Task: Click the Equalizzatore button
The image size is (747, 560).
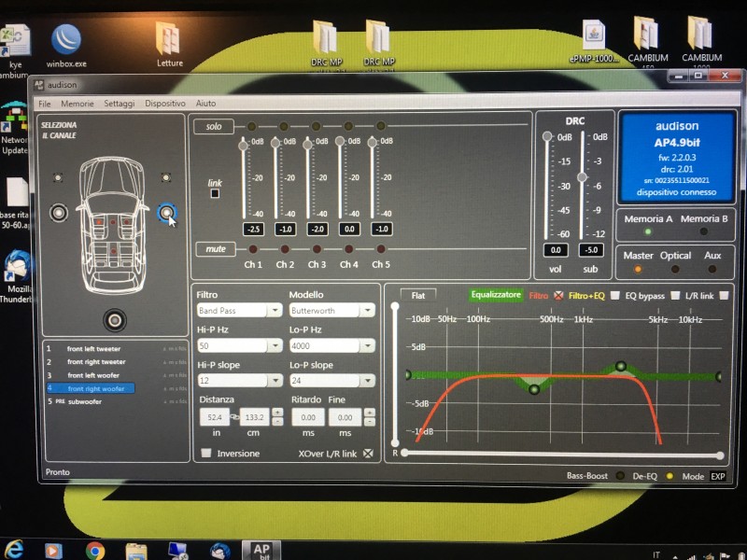Action: [x=496, y=295]
